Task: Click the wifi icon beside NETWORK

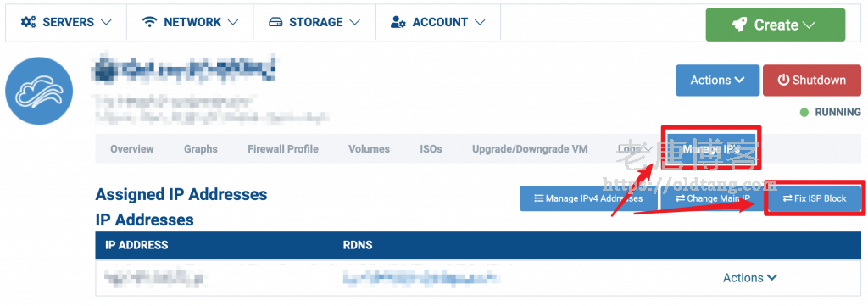Action: (x=149, y=22)
